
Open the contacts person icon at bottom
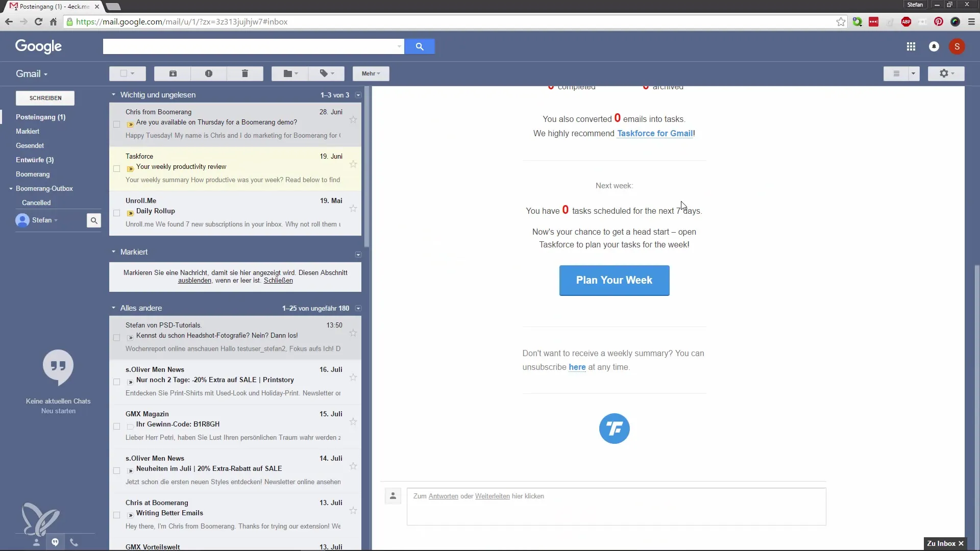[x=36, y=543]
